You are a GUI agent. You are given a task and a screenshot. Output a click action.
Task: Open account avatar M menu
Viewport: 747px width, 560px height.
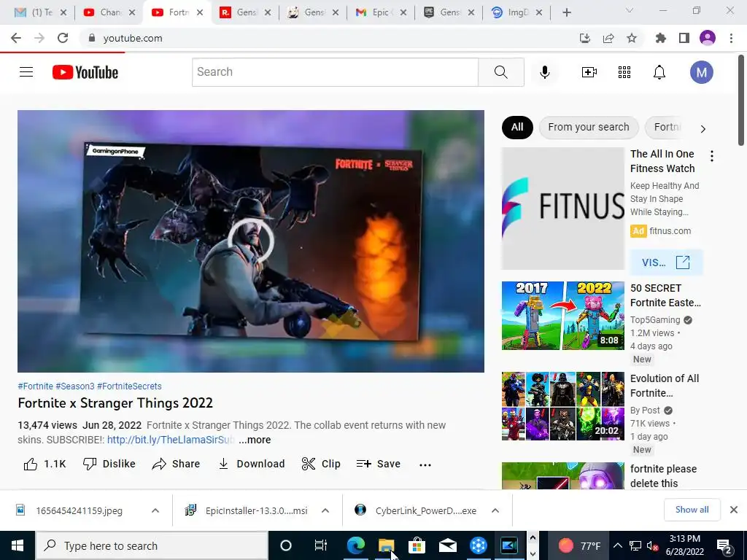[x=701, y=72]
